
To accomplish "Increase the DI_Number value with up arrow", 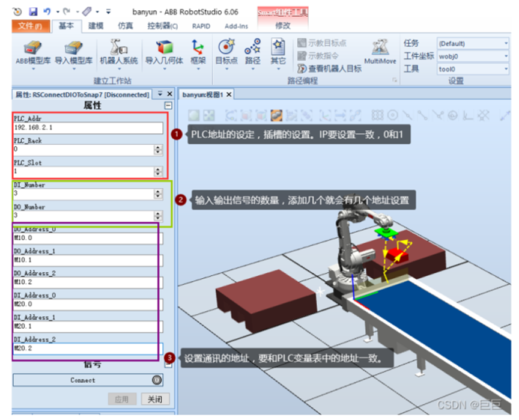I will coord(158,192).
